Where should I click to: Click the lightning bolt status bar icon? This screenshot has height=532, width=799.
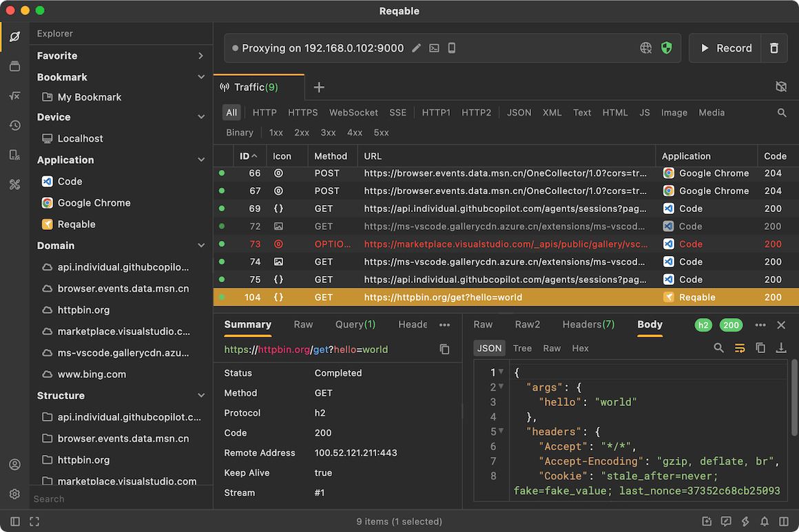pyautogui.click(x=745, y=521)
